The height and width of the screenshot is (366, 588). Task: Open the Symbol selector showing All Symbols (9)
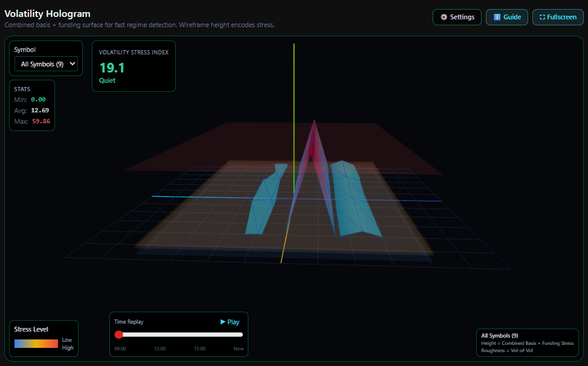[x=46, y=63]
